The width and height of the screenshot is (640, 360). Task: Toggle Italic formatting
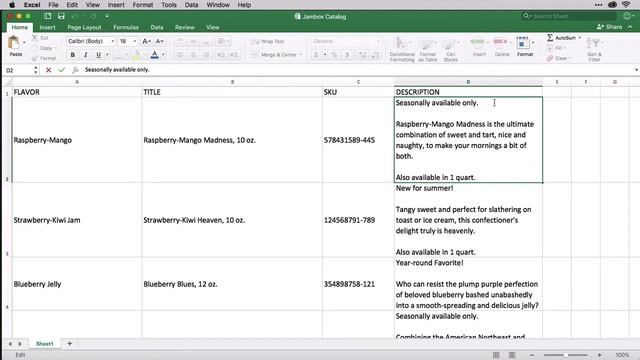85,55
